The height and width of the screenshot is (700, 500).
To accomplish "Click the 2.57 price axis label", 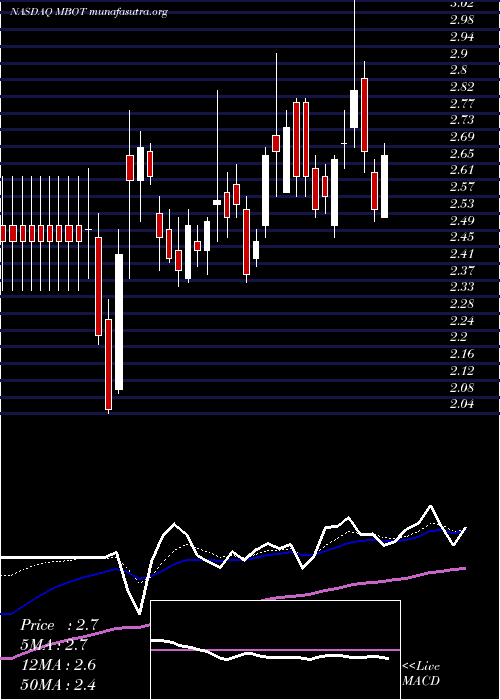I will (462, 187).
